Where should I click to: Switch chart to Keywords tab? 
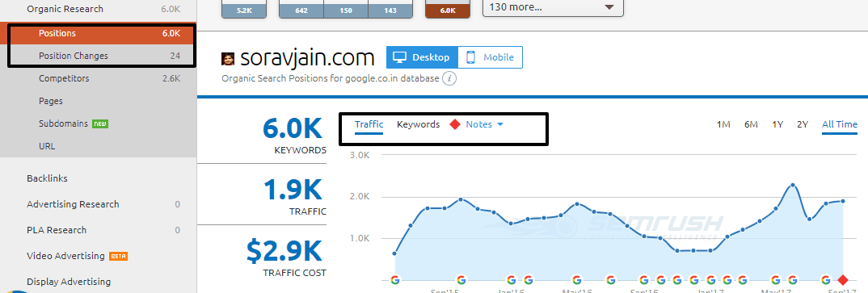(418, 124)
